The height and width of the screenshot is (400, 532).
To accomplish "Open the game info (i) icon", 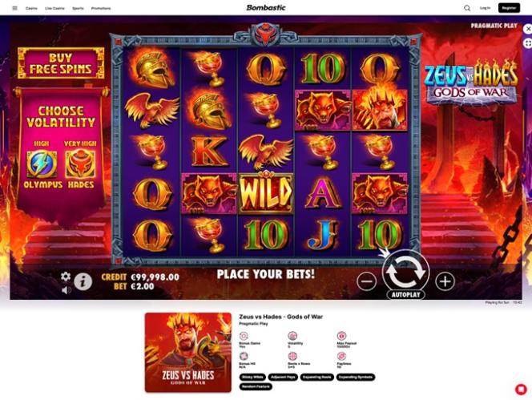I will (83, 281).
